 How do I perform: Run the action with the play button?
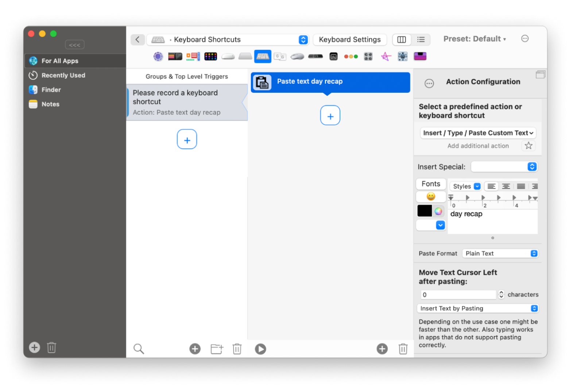260,349
